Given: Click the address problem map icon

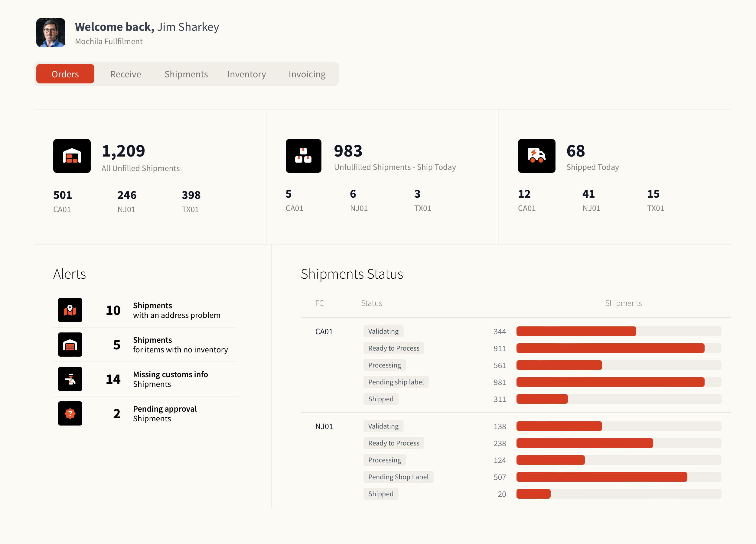Looking at the screenshot, I should (70, 310).
